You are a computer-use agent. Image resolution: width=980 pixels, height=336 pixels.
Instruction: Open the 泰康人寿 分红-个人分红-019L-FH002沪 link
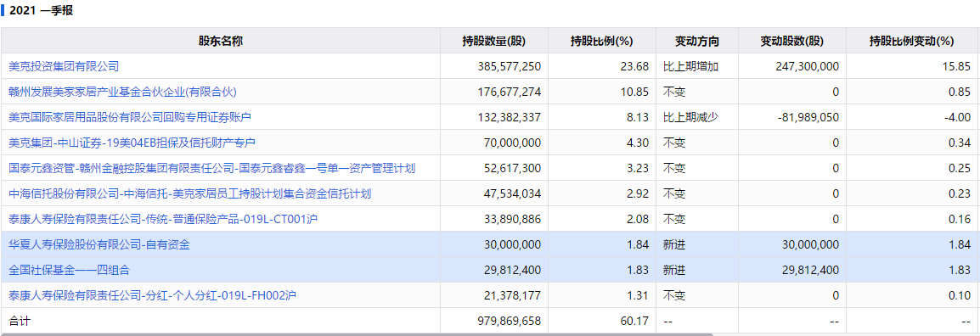click(x=152, y=295)
